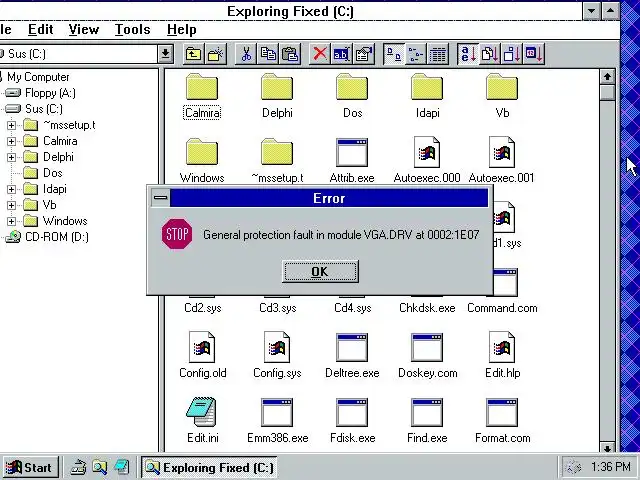Paste using the clipboard toolbar icon
This screenshot has width=640, height=480.
pos(290,54)
